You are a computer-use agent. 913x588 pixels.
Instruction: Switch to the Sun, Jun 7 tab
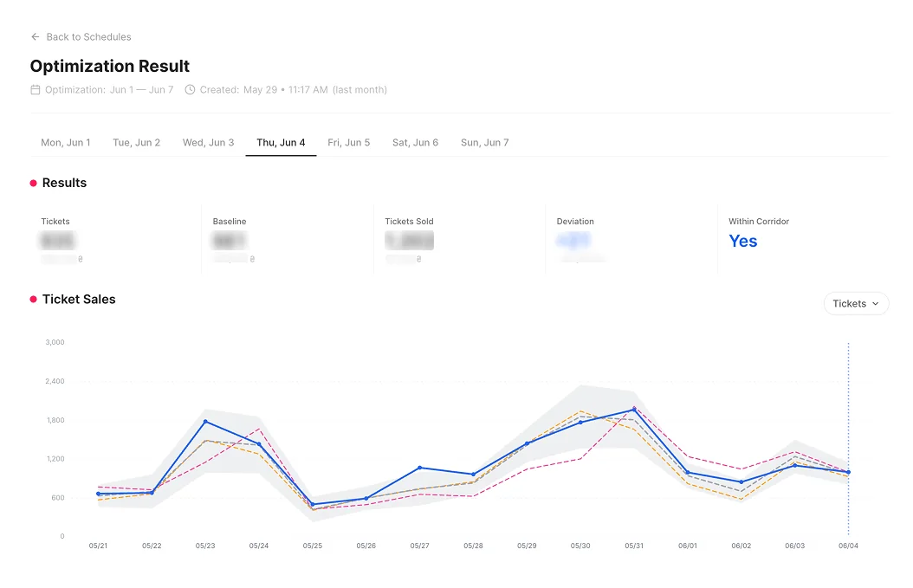click(x=485, y=142)
